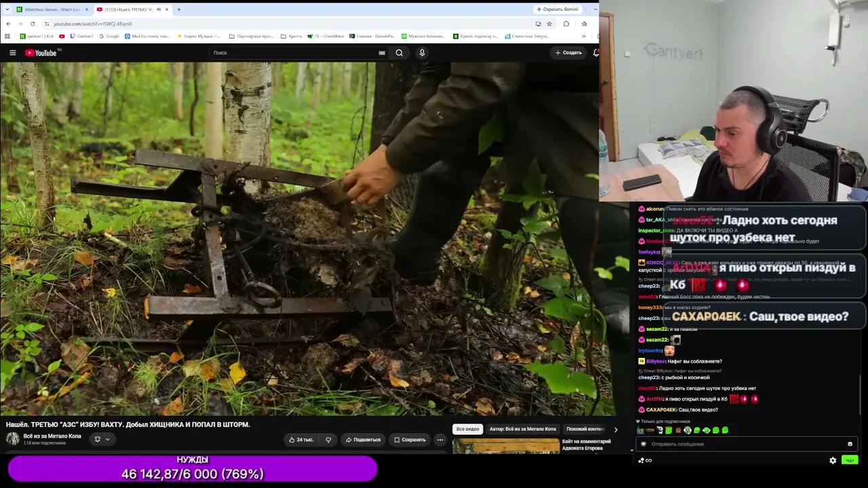Viewport: 868px width, 488px height.
Task: Click 'Сохранить' to save the video
Action: pos(410,439)
